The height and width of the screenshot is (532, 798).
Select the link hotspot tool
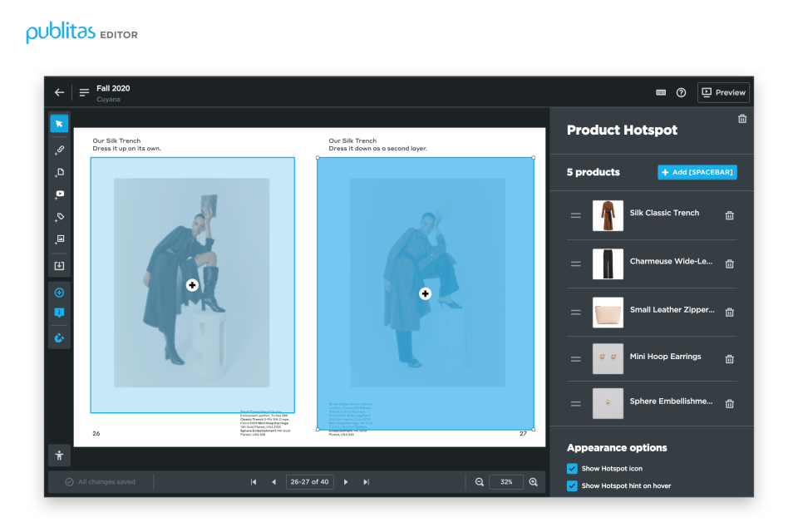59,150
